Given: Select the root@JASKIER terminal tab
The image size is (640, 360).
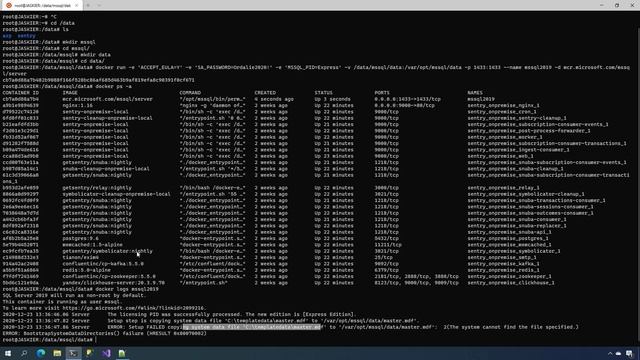Looking at the screenshot, I should coord(42,5).
